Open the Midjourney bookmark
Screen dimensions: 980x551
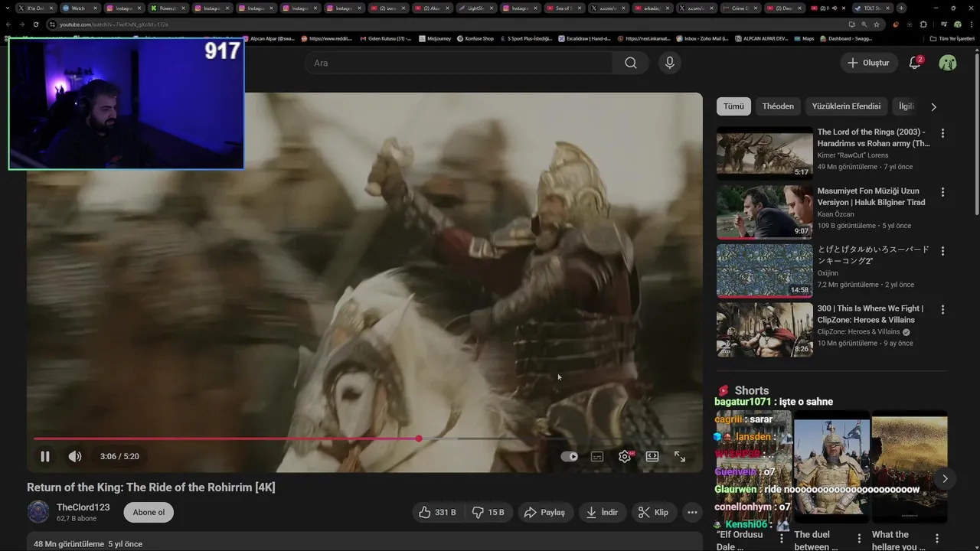(436, 38)
